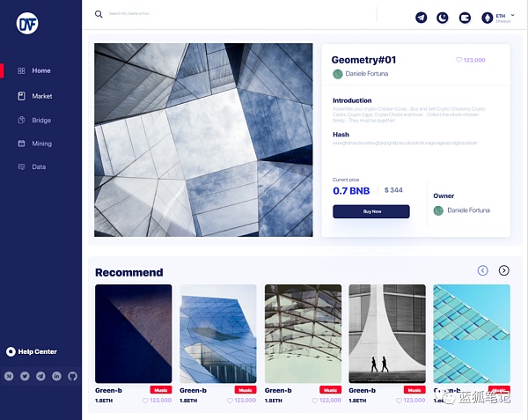Toggle the heart on first Green-b card

146,400
